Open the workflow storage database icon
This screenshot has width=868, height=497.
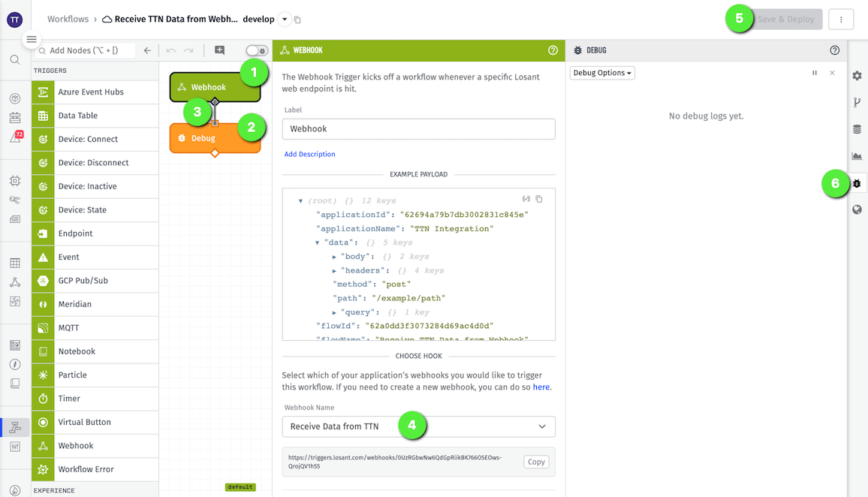click(857, 129)
